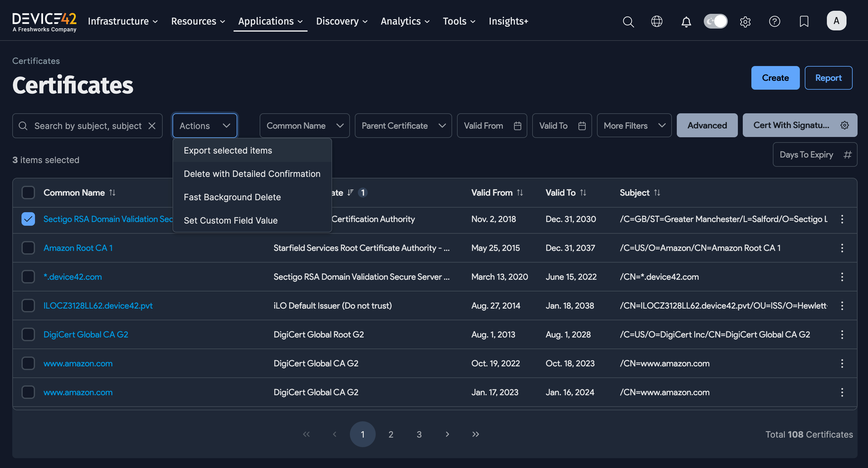Viewport: 868px width, 468px height.
Task: Open the settings gear in top bar
Action: tap(745, 21)
